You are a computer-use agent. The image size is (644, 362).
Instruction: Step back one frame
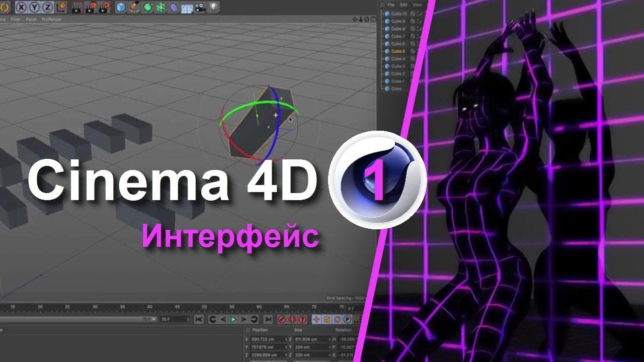point(223,319)
